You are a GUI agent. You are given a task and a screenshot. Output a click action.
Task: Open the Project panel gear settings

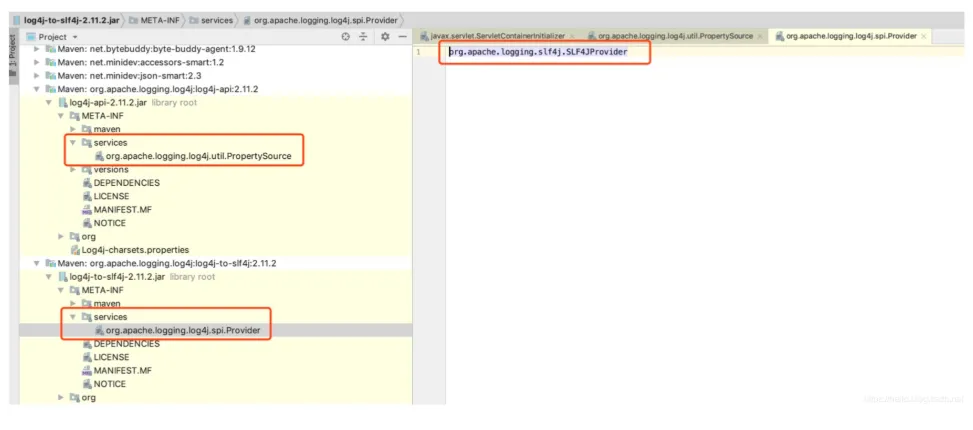point(385,37)
